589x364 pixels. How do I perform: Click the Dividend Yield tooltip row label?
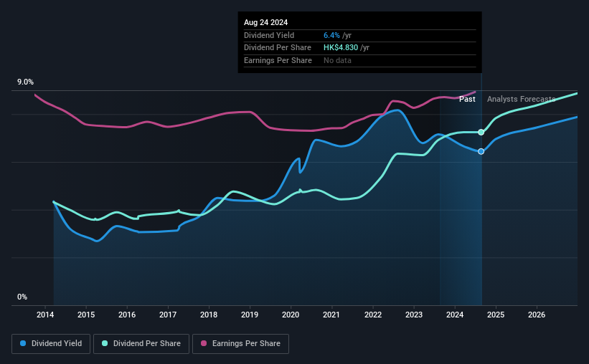269,35
